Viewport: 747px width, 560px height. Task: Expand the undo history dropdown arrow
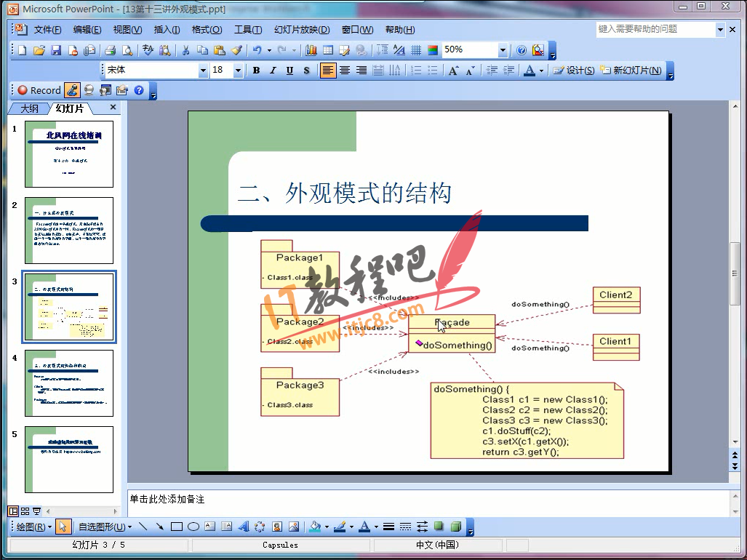pyautogui.click(x=269, y=50)
